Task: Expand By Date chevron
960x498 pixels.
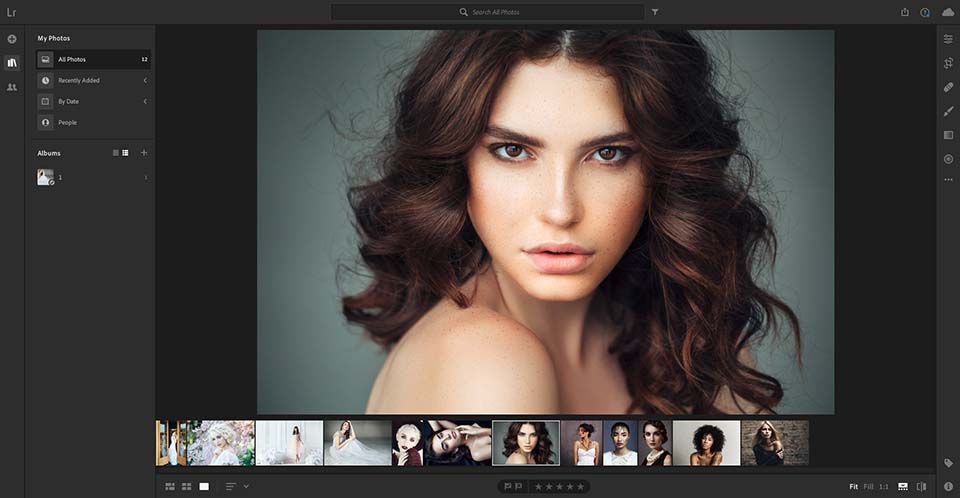Action: tap(145, 101)
